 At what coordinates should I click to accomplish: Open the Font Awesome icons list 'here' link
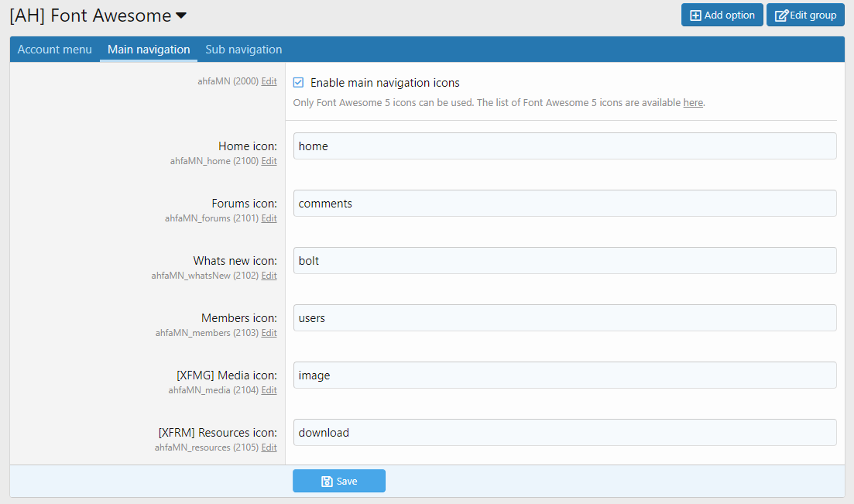[x=693, y=102]
